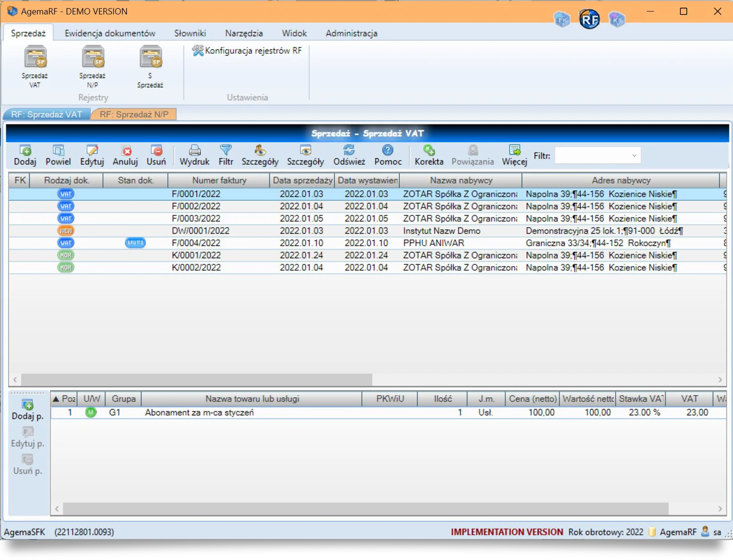Open the Ewidencja dokumentów ribbon tab
This screenshot has width=733, height=560.
pyautogui.click(x=110, y=33)
